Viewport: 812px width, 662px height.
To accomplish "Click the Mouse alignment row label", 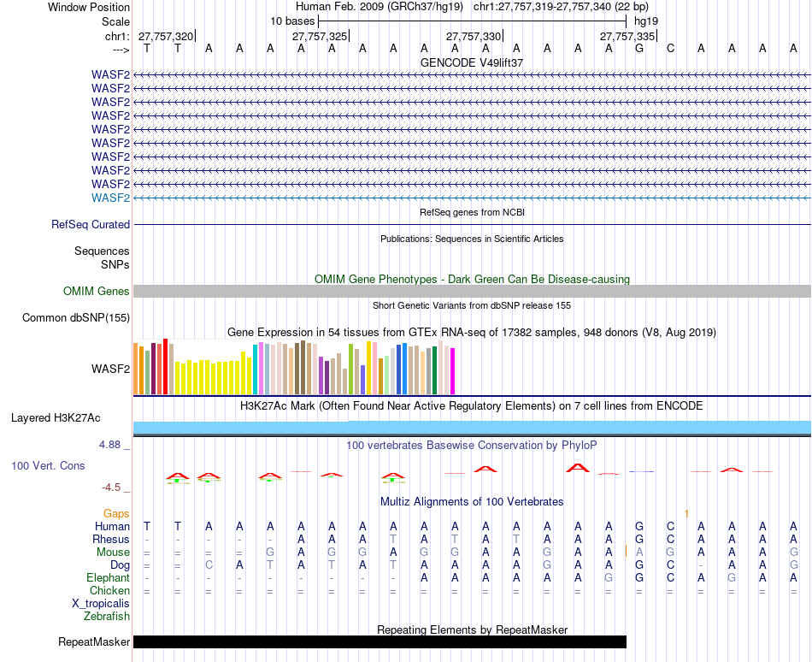I will pyautogui.click(x=113, y=553).
